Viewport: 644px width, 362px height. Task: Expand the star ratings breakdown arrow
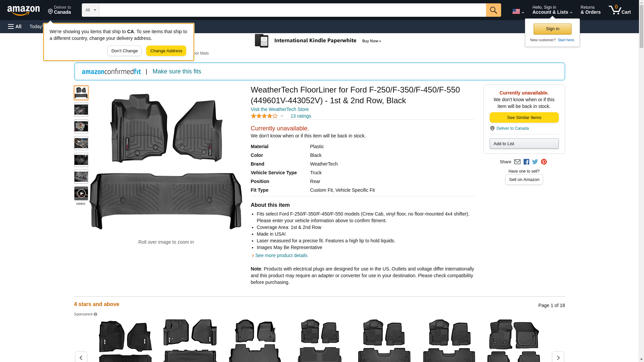[x=282, y=116]
